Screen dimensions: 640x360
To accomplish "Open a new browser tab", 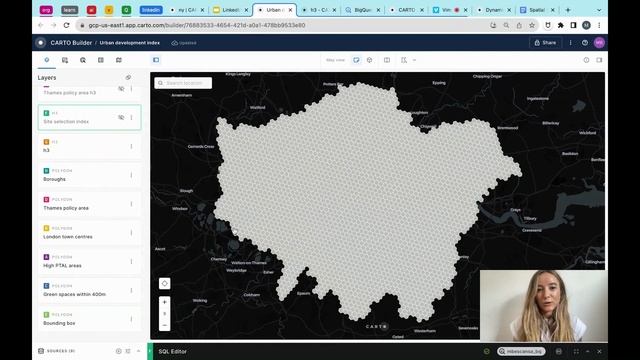I will pyautogui.click(x=568, y=10).
